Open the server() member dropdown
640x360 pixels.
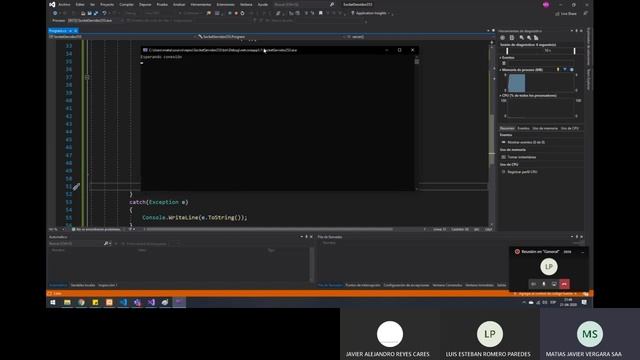416,37
